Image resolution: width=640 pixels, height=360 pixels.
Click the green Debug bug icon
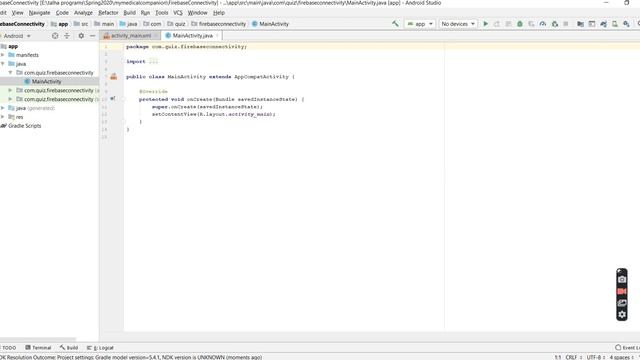tap(520, 24)
